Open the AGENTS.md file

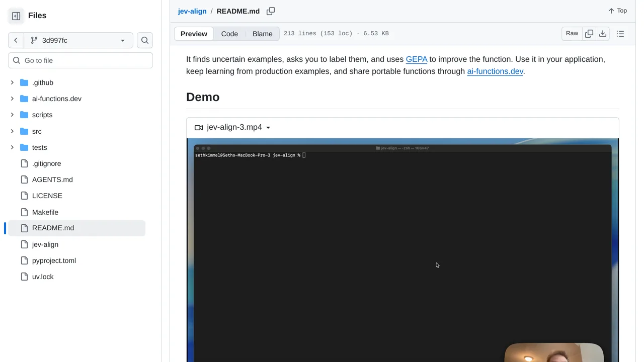(52, 179)
